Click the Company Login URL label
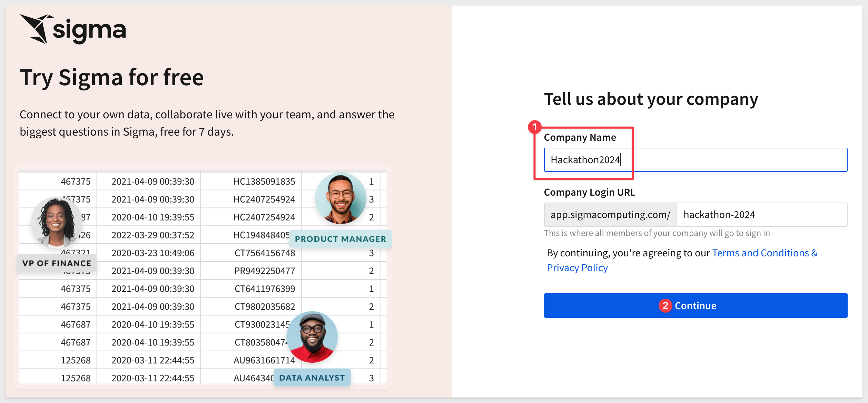 click(x=590, y=192)
